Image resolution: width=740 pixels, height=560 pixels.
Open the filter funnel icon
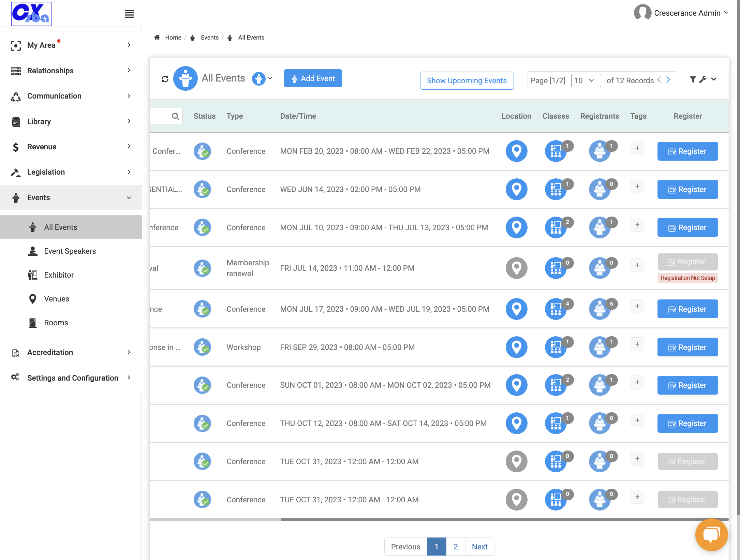(x=693, y=79)
